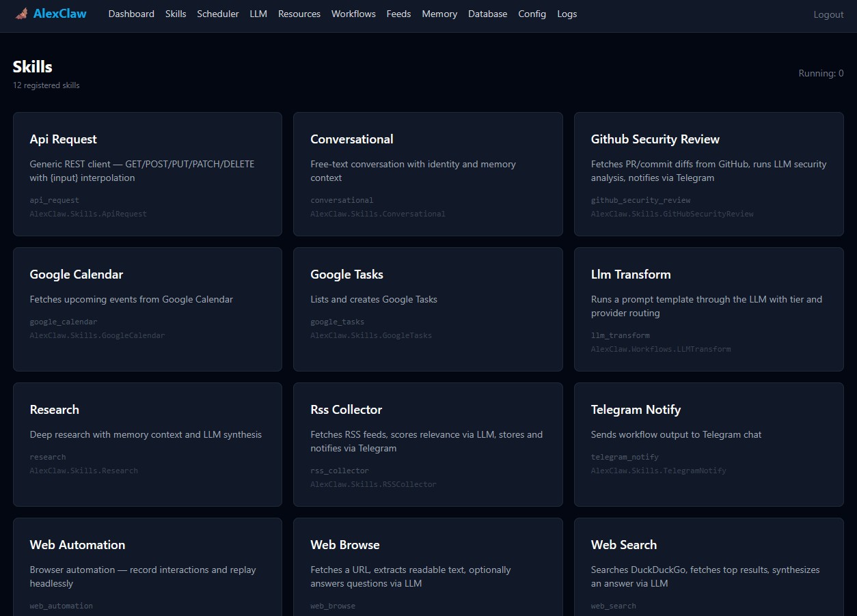Open the Web Automation skill title
Screen dimensions: 857x616
tap(78, 545)
